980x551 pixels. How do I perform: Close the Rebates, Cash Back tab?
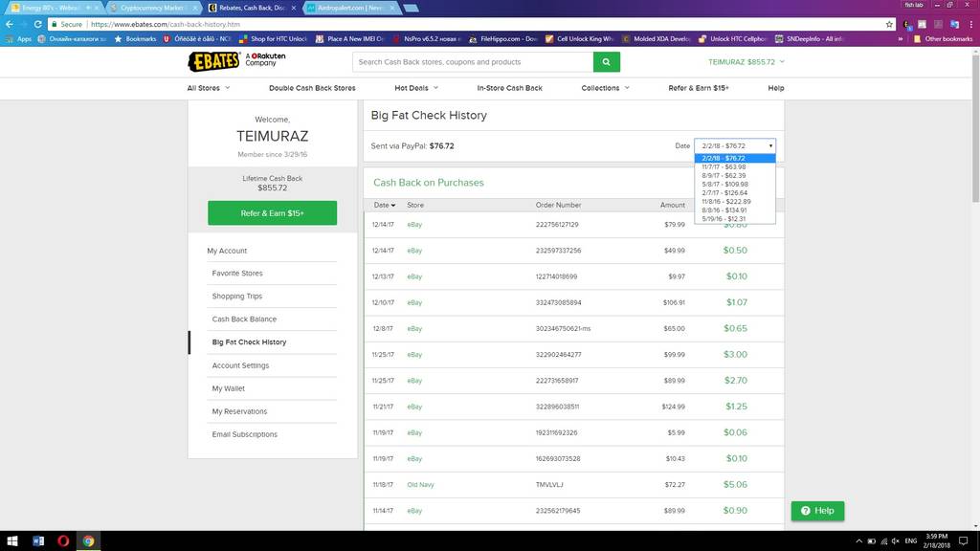pyautogui.click(x=294, y=8)
